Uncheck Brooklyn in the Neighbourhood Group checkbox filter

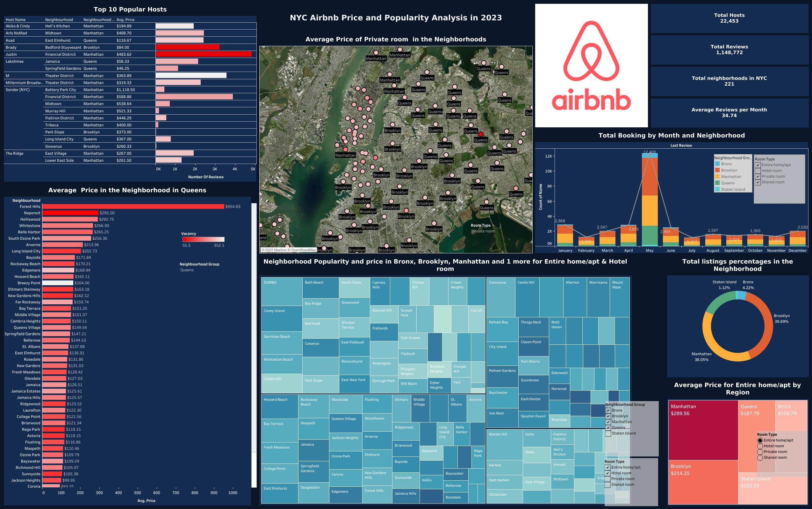tap(608, 416)
